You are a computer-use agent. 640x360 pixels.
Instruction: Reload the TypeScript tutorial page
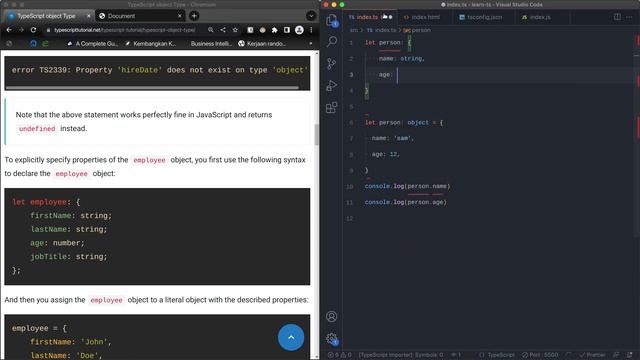click(x=33, y=30)
